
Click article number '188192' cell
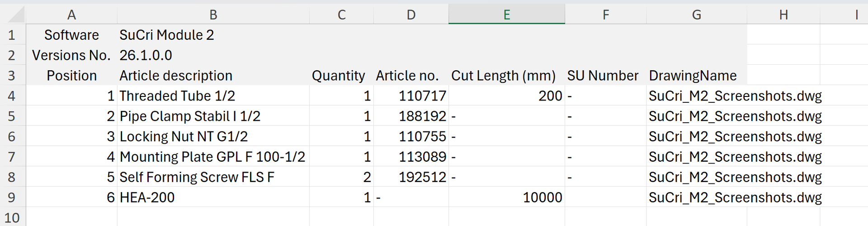tap(411, 116)
